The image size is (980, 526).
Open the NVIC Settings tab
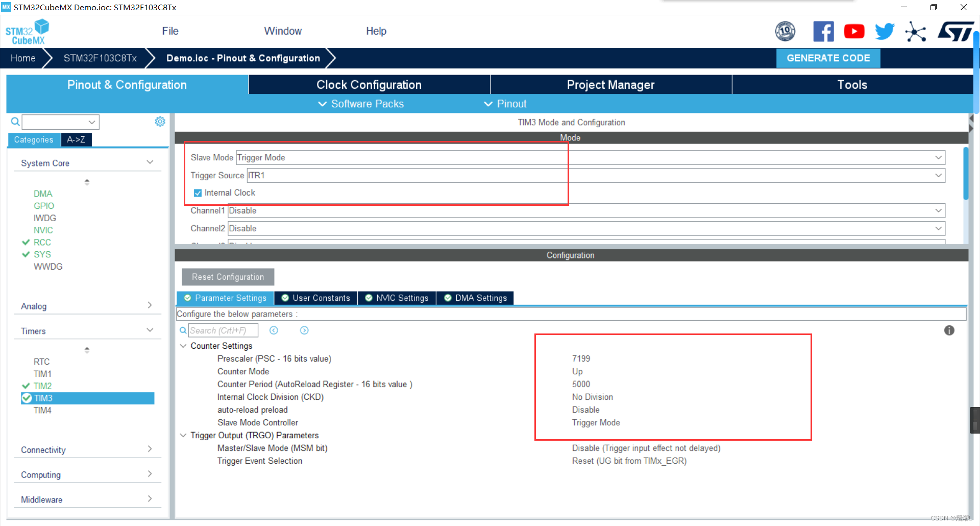[x=397, y=298]
